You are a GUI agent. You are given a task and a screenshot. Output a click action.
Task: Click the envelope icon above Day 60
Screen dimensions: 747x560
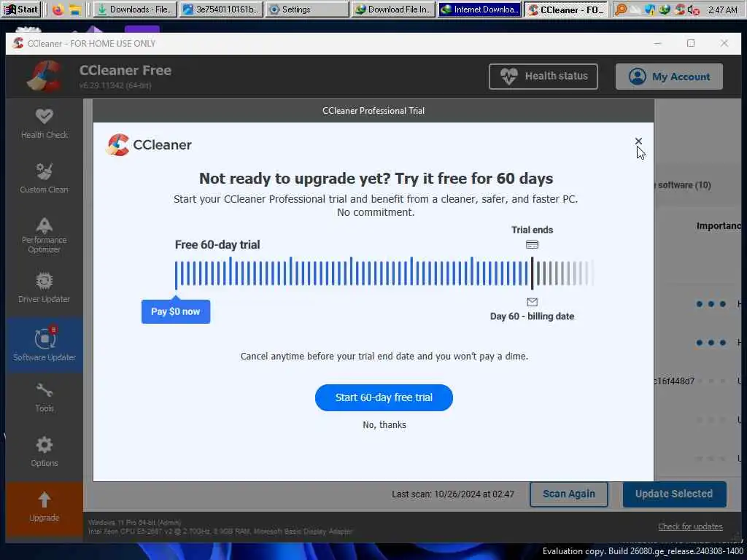[532, 302]
